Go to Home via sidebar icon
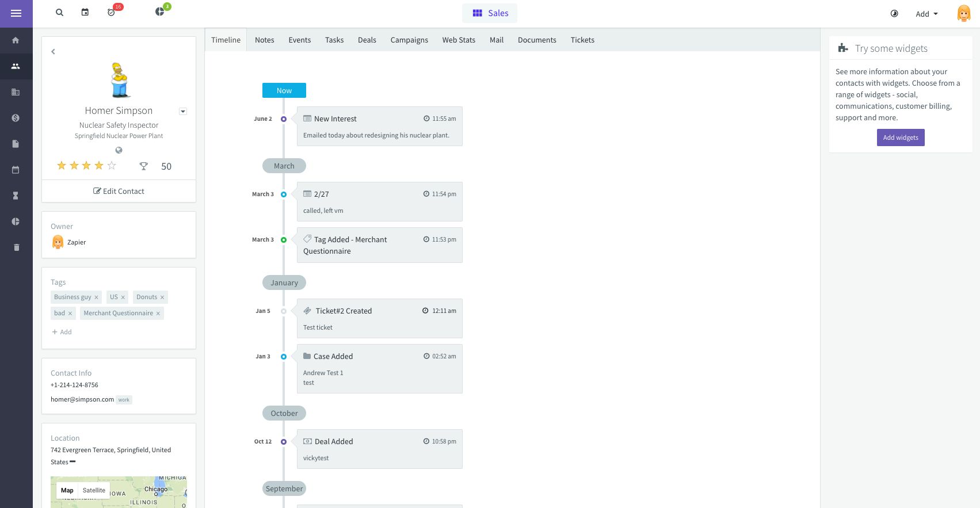 tap(16, 40)
